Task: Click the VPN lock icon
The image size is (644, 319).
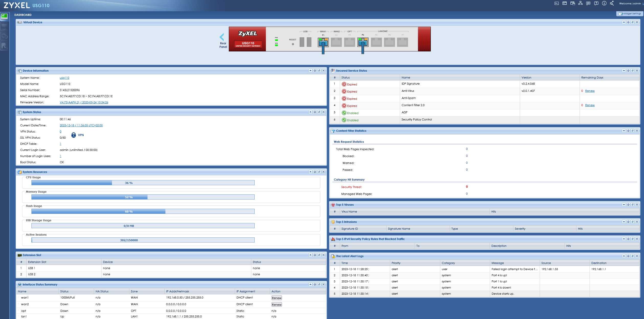Action: (x=74, y=135)
